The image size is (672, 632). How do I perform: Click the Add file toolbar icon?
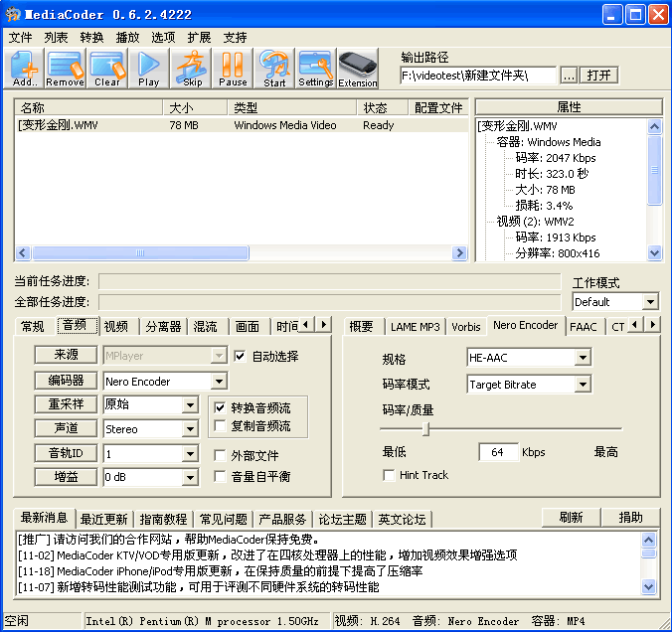coord(26,69)
